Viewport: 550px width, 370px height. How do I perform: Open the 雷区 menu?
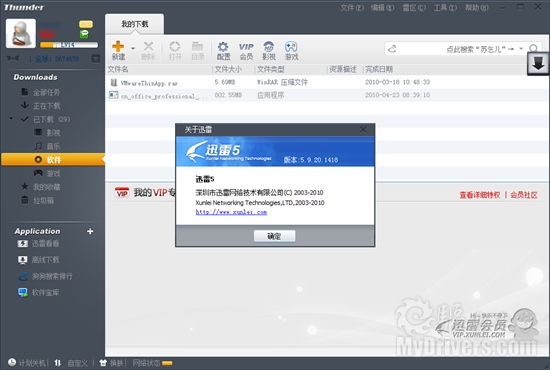point(414,7)
